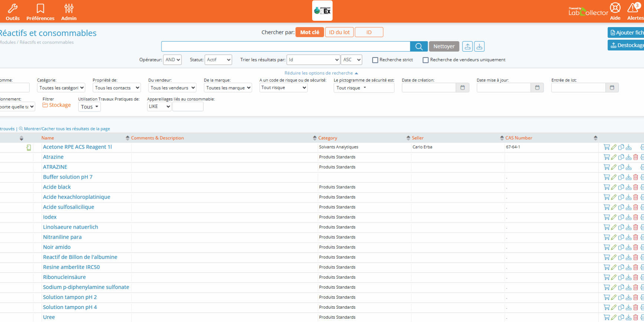
Task: Open the Outils menu
Action: pyautogui.click(x=13, y=12)
